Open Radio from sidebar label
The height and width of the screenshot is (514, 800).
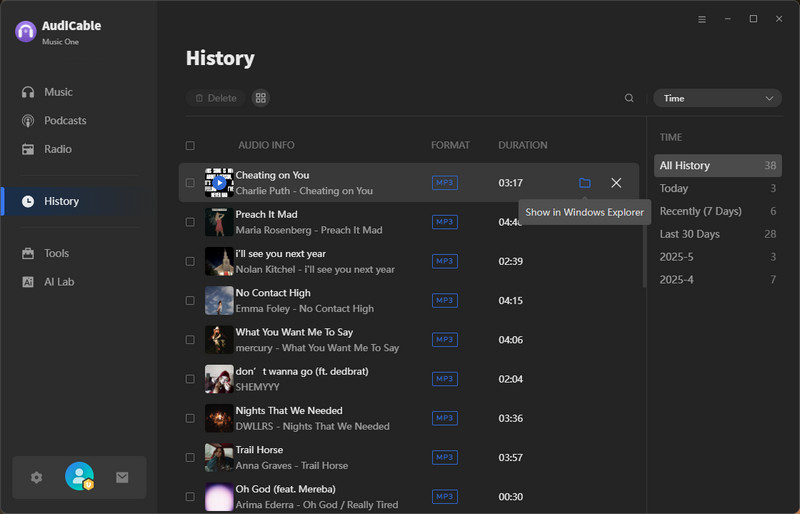pos(58,149)
